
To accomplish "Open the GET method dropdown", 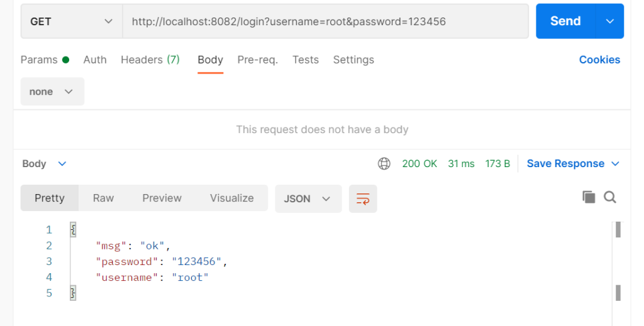I will pos(71,21).
